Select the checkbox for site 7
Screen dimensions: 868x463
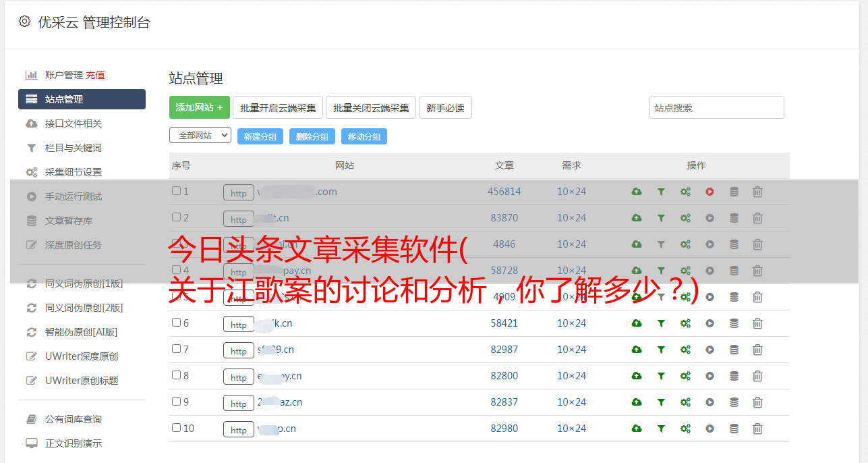click(x=176, y=349)
